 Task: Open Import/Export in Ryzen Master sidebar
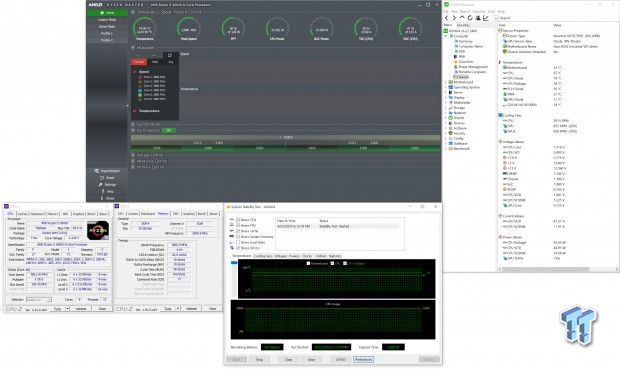107,171
